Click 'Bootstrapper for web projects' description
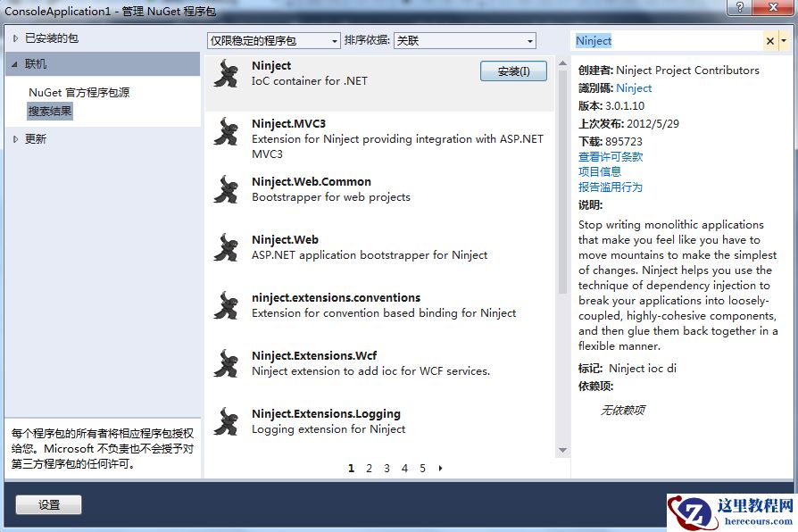798x532 pixels. pyautogui.click(x=331, y=197)
